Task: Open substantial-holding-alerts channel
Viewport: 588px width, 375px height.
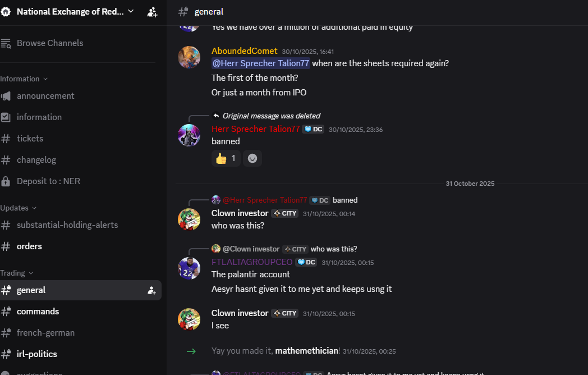Action: [67, 225]
